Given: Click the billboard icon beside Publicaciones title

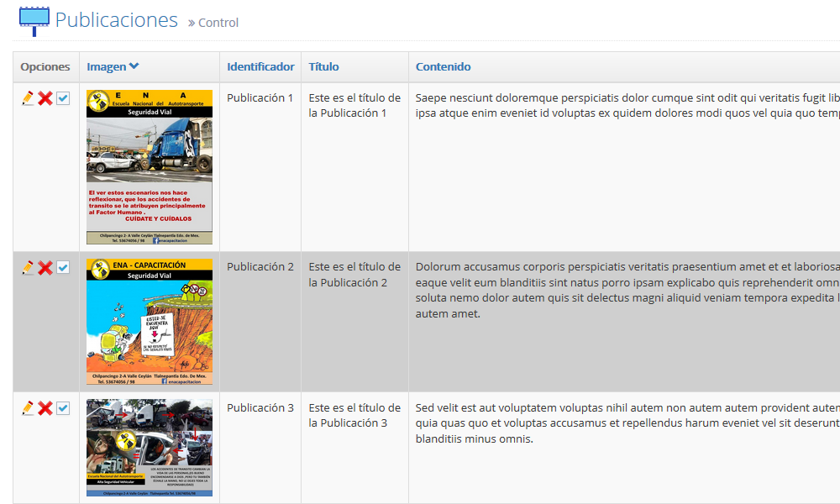Looking at the screenshot, I should point(34,20).
